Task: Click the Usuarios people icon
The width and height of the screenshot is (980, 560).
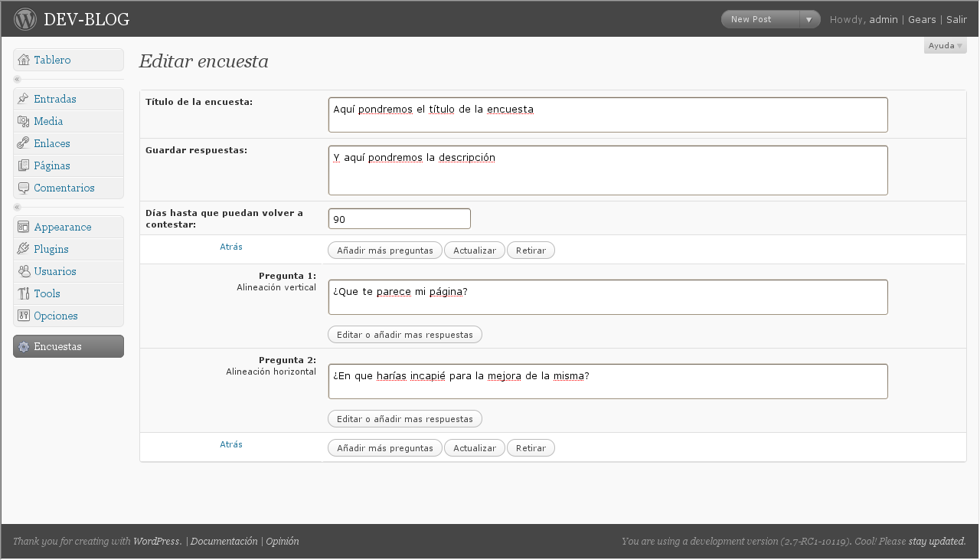Action: pos(24,271)
